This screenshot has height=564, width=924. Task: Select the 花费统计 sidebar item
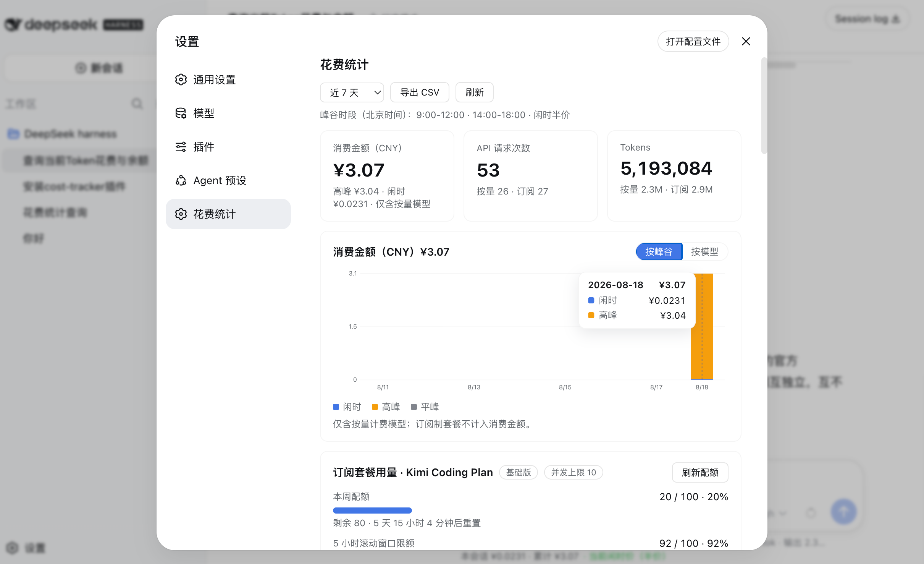click(228, 214)
